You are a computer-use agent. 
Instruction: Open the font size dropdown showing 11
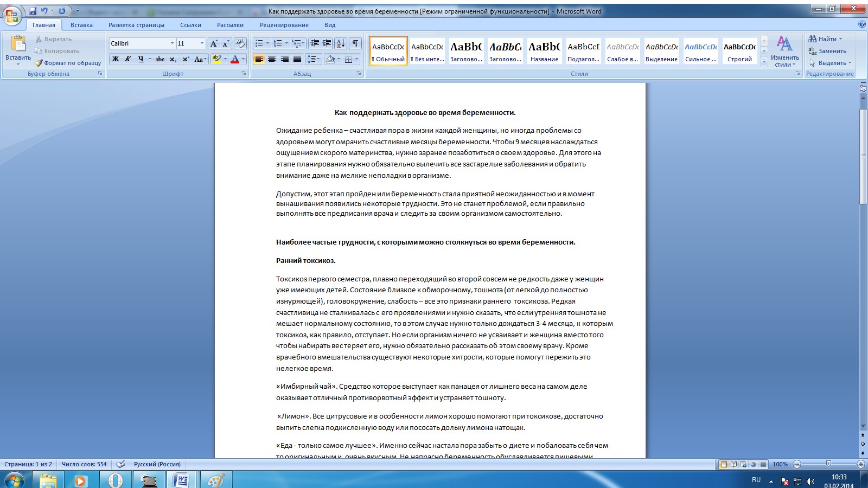(202, 43)
